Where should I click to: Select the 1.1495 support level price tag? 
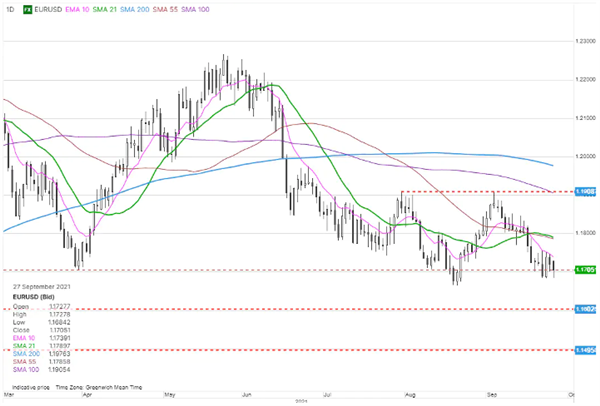585,350
